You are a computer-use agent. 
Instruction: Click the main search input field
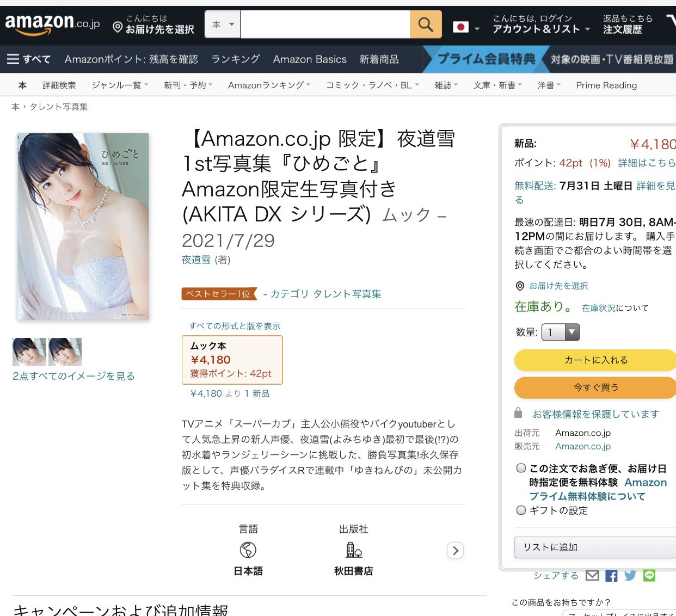pyautogui.click(x=325, y=24)
